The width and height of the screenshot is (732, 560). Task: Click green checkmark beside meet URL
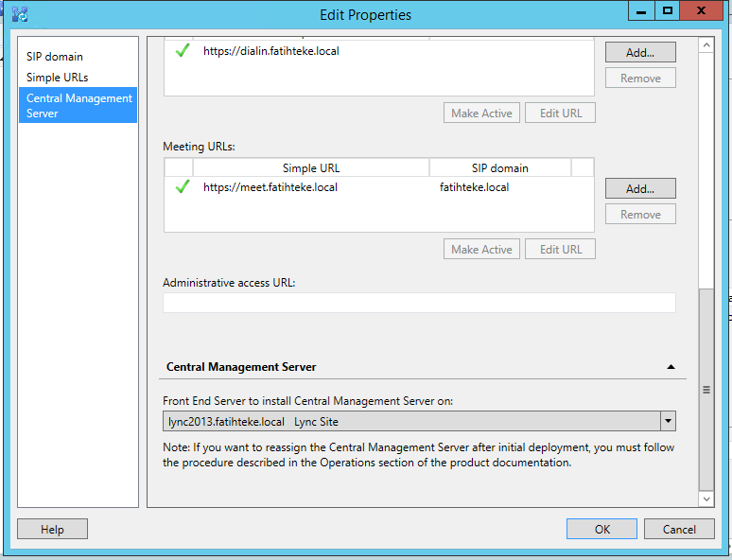[183, 186]
